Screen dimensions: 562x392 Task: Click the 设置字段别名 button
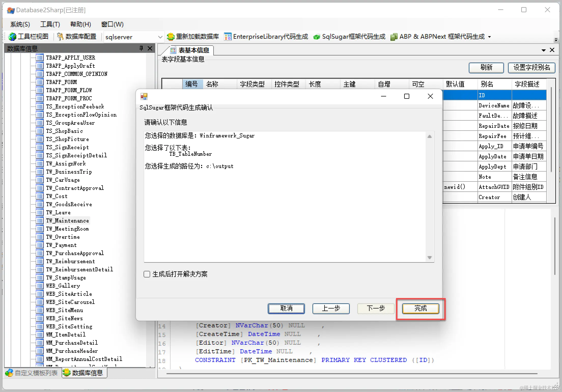[531, 67]
